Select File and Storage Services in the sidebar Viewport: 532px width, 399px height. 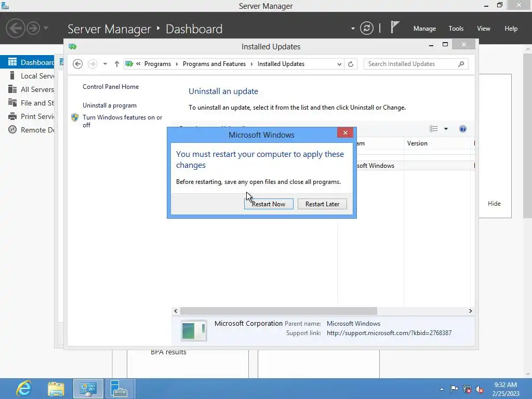click(27, 103)
